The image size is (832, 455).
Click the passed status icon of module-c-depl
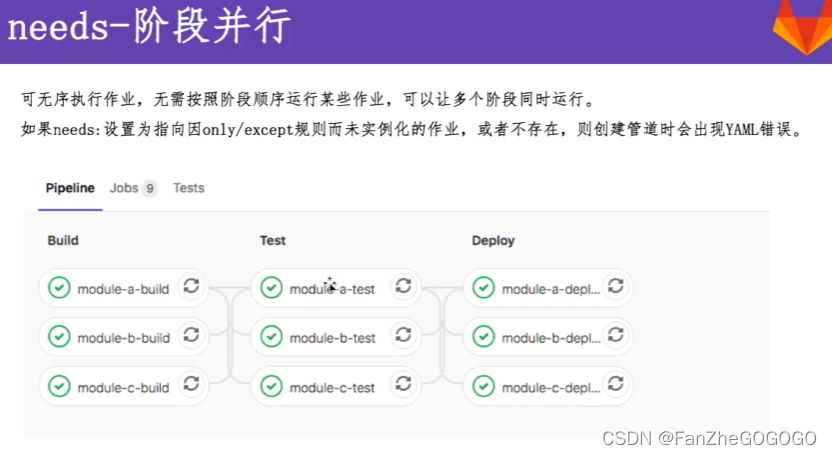point(483,386)
